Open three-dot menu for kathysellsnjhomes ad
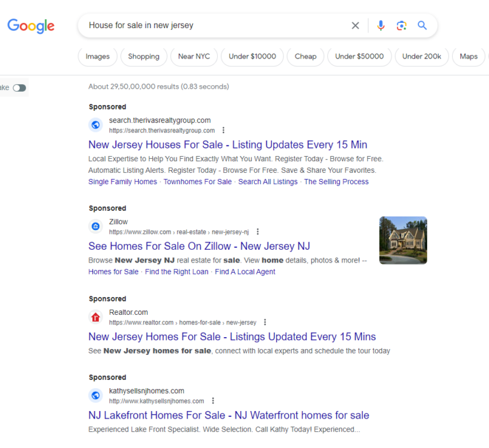The image size is (489, 448). point(213,401)
